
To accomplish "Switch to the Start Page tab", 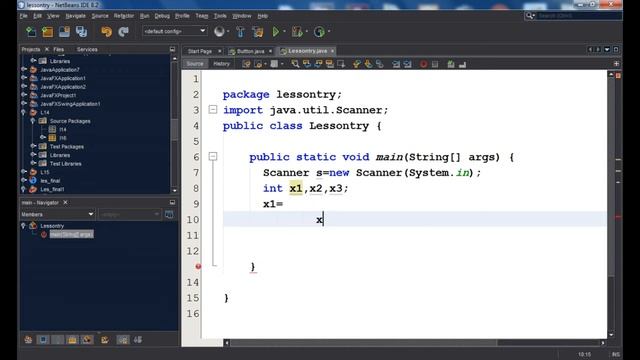I will [x=200, y=51].
